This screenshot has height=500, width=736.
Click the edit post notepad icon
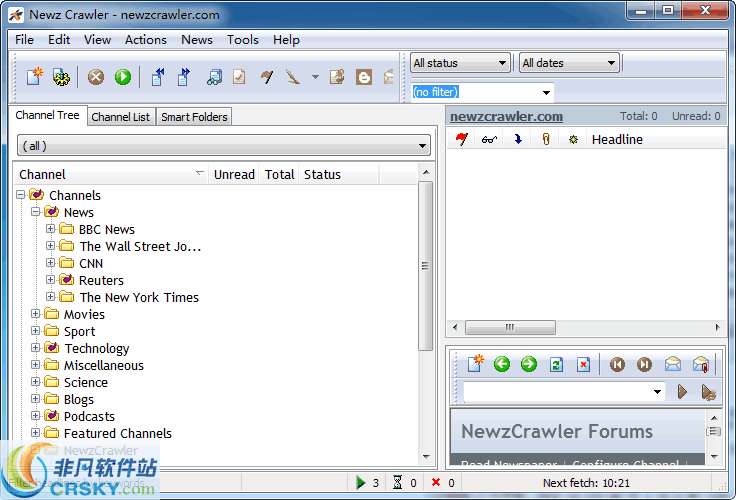click(x=337, y=77)
